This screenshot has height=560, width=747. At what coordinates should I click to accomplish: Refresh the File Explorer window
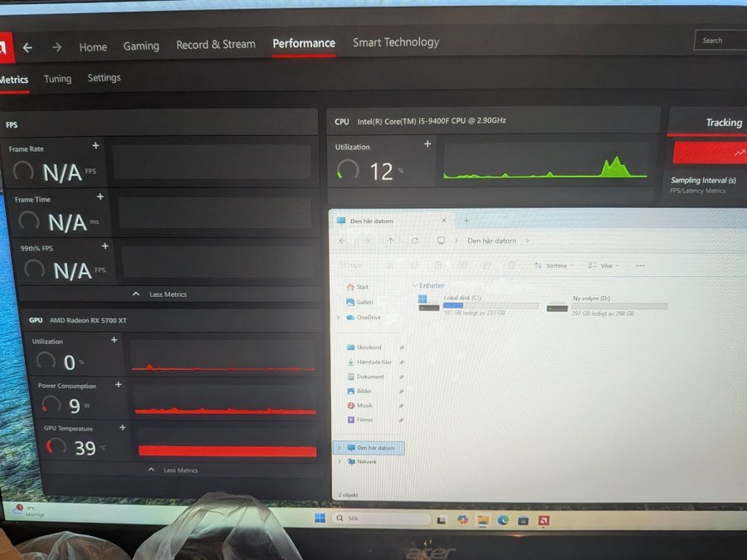(415, 241)
